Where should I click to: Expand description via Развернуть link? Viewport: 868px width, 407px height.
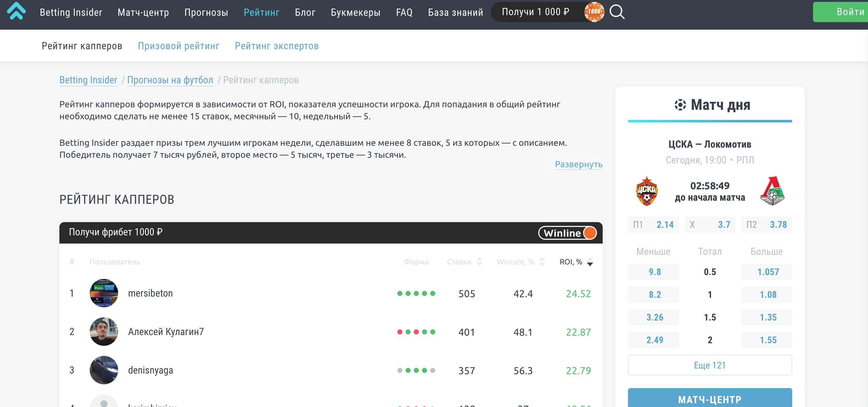click(x=579, y=164)
